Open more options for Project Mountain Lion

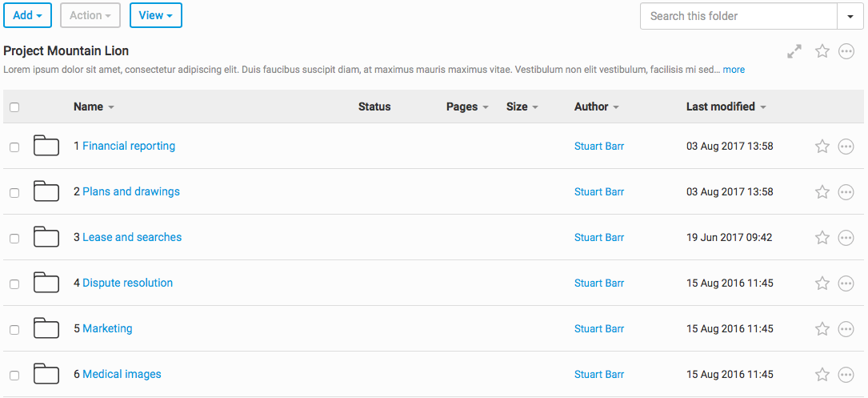tap(846, 51)
